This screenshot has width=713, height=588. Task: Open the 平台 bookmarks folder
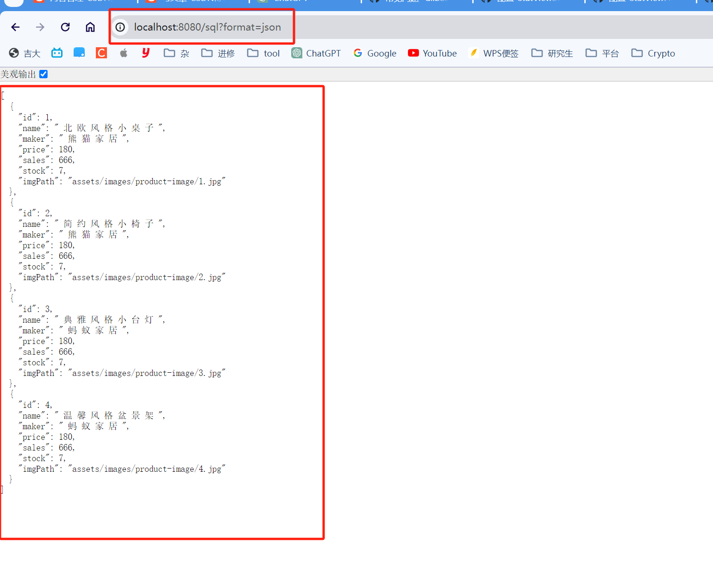click(x=602, y=53)
